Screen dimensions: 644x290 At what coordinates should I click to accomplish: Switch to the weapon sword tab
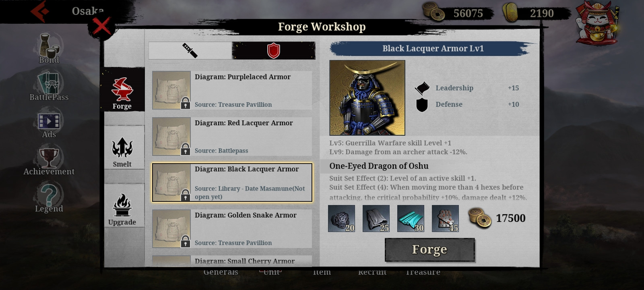[x=190, y=51]
